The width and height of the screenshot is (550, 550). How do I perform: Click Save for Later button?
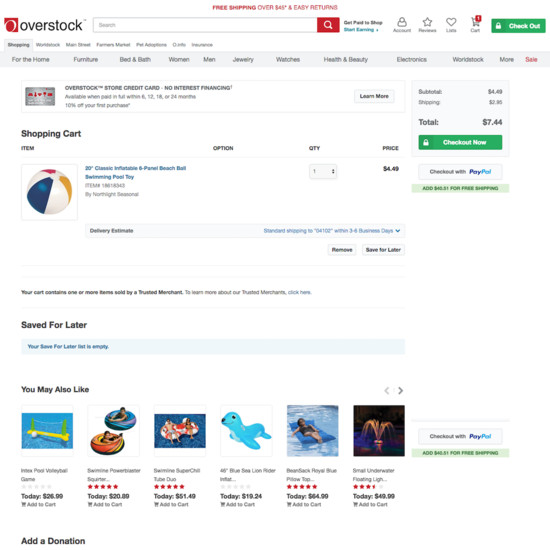tap(383, 250)
